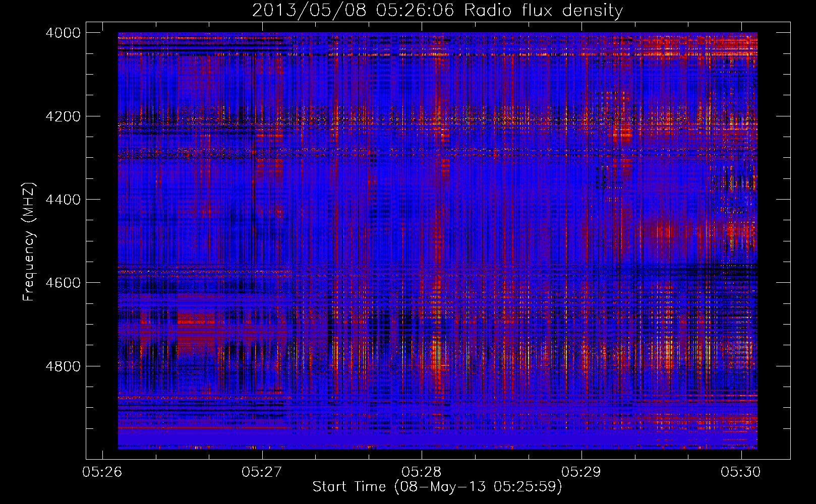This screenshot has height=504, width=816.
Task: Select the 4400 frequency tick label
Action: pyautogui.click(x=63, y=200)
